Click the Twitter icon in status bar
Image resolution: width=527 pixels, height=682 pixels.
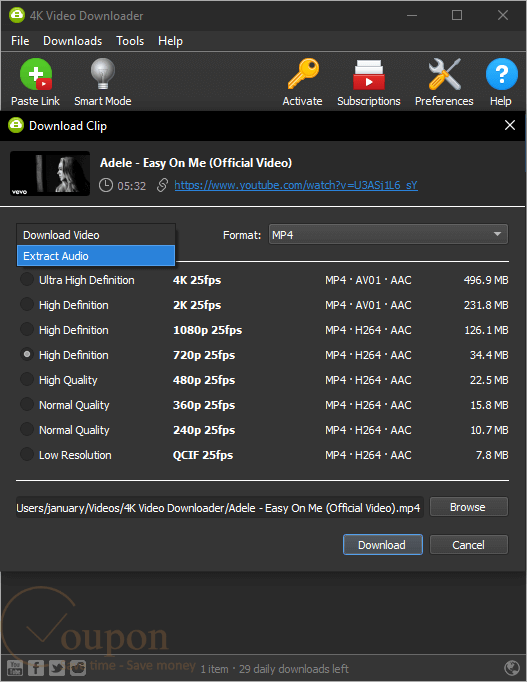click(57, 667)
